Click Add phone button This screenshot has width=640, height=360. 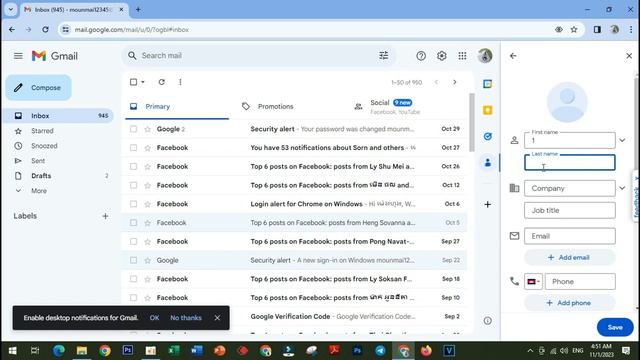[569, 303]
